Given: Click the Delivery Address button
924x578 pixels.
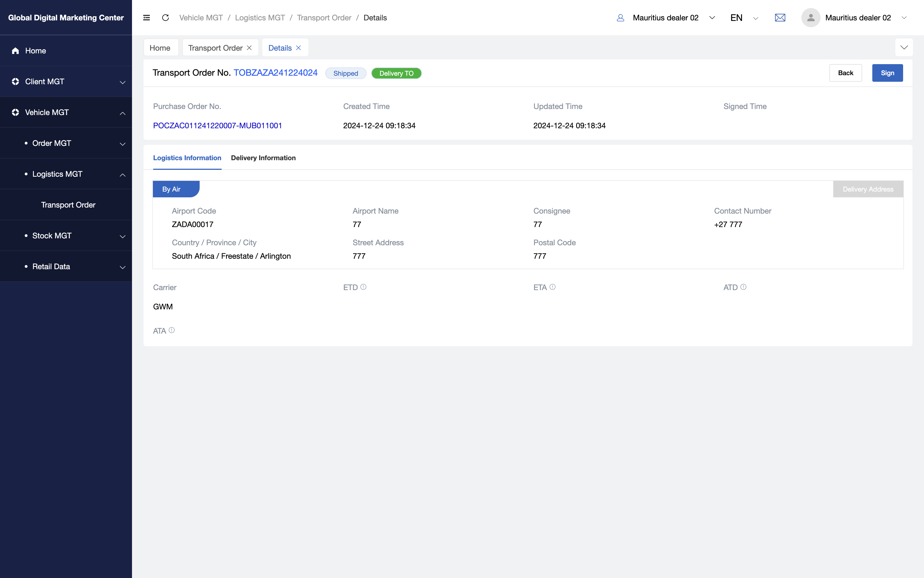Looking at the screenshot, I should [x=868, y=189].
